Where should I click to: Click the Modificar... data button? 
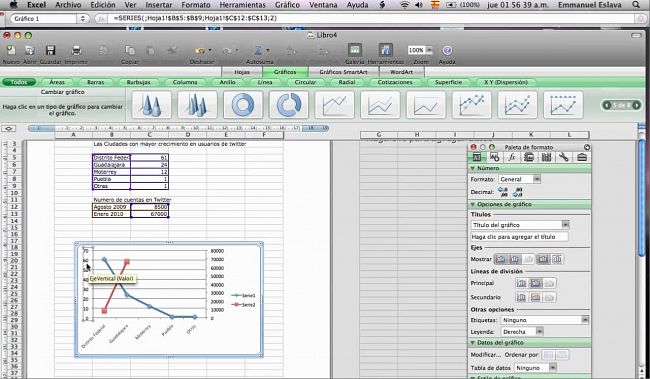(x=485, y=355)
